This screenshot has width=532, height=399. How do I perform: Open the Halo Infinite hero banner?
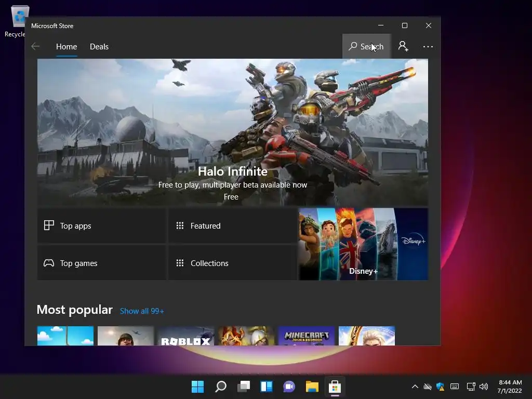(232, 132)
